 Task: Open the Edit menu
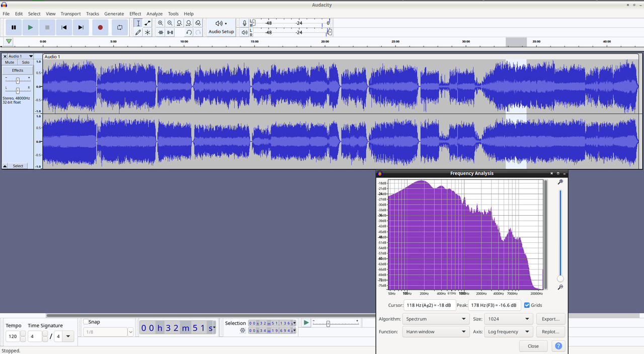pyautogui.click(x=19, y=14)
